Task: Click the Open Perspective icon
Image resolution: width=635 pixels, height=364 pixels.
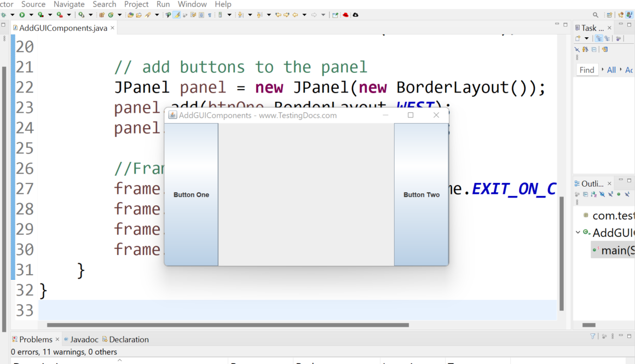Action: [x=609, y=15]
